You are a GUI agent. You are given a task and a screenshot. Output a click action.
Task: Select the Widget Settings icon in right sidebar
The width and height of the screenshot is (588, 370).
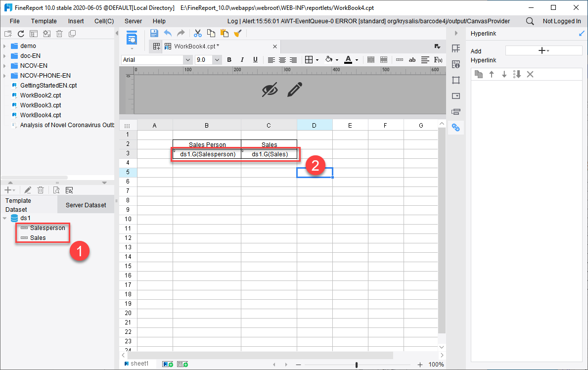coord(456,95)
